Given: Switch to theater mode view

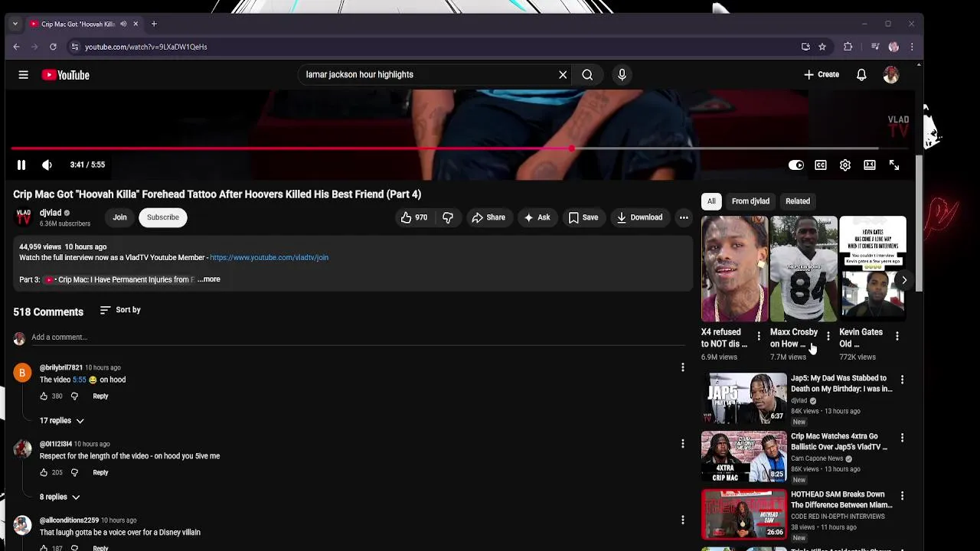Looking at the screenshot, I should point(870,165).
